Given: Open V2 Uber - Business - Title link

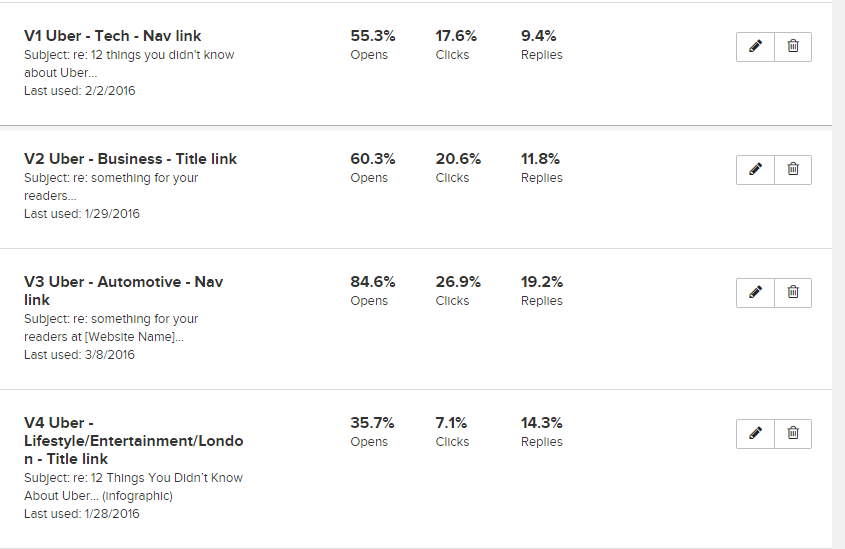Looking at the screenshot, I should click(x=130, y=159).
